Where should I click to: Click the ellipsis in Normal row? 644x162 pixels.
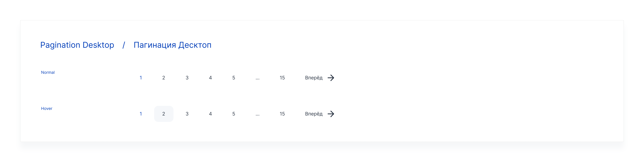click(x=258, y=78)
